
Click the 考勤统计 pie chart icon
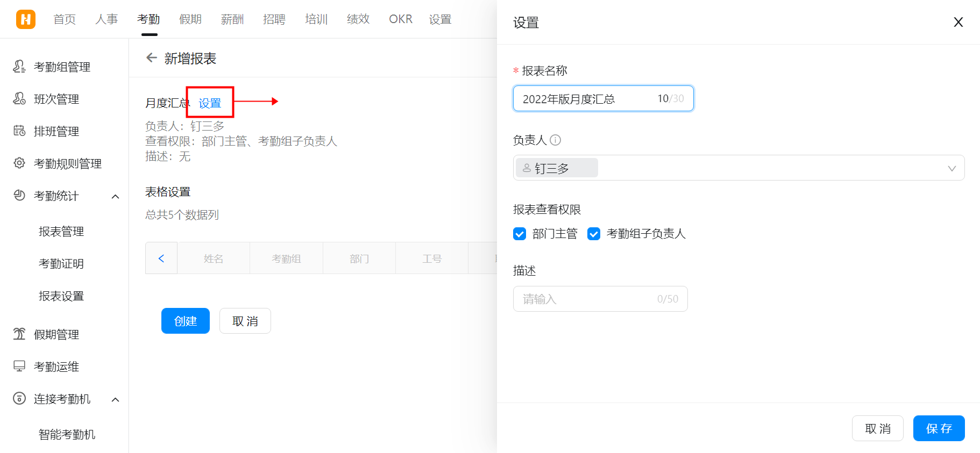[19, 195]
